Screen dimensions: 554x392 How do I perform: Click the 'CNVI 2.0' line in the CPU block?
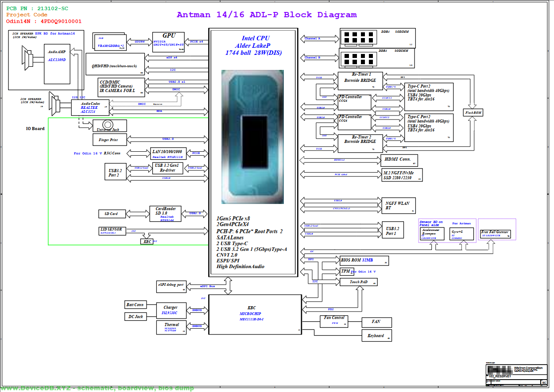click(227, 255)
